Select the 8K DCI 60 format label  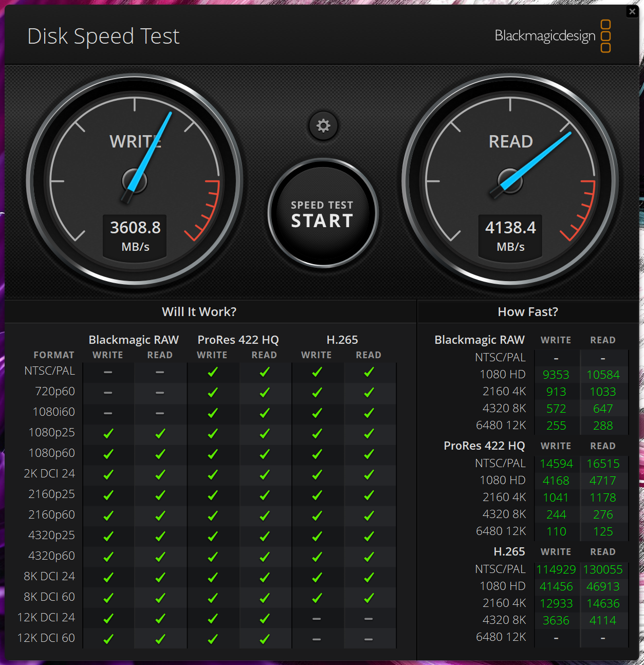click(49, 597)
